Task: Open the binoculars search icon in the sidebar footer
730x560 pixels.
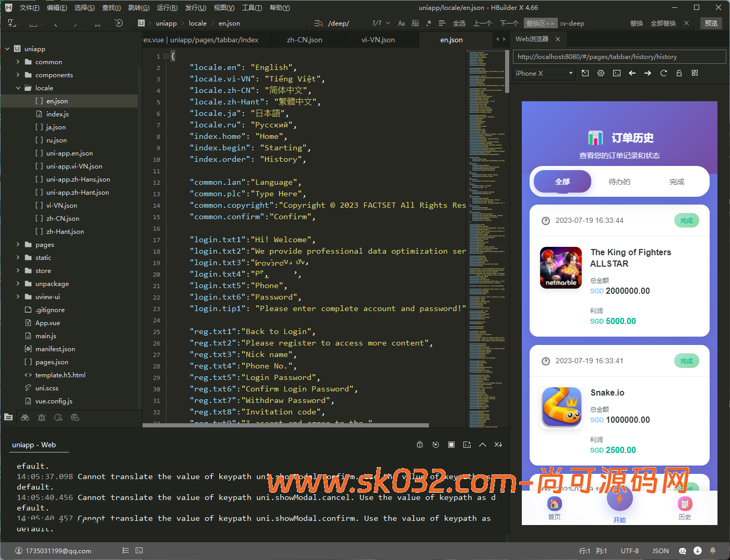Action: (25, 418)
